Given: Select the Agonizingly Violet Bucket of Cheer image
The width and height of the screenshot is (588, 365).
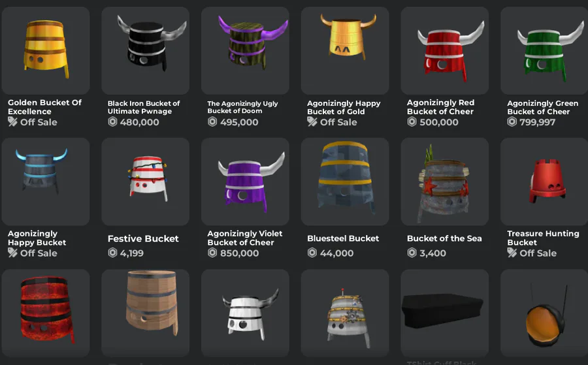Looking at the screenshot, I should 245,182.
